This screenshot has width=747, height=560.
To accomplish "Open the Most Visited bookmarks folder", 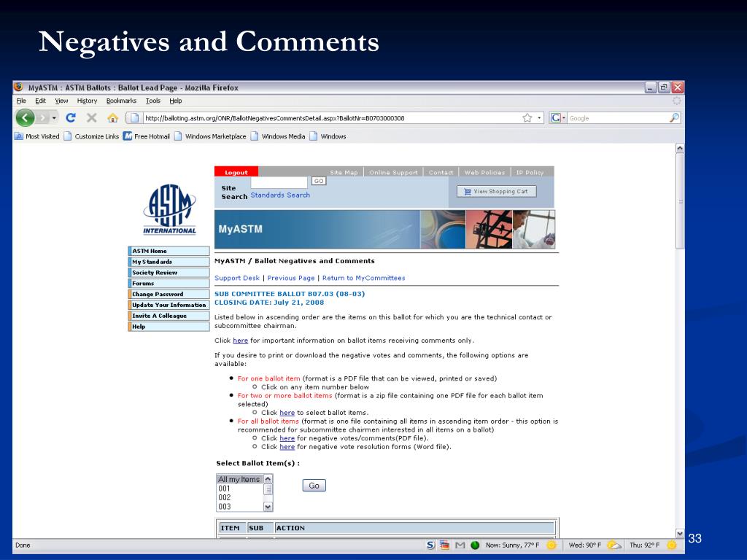I will (x=37, y=136).
